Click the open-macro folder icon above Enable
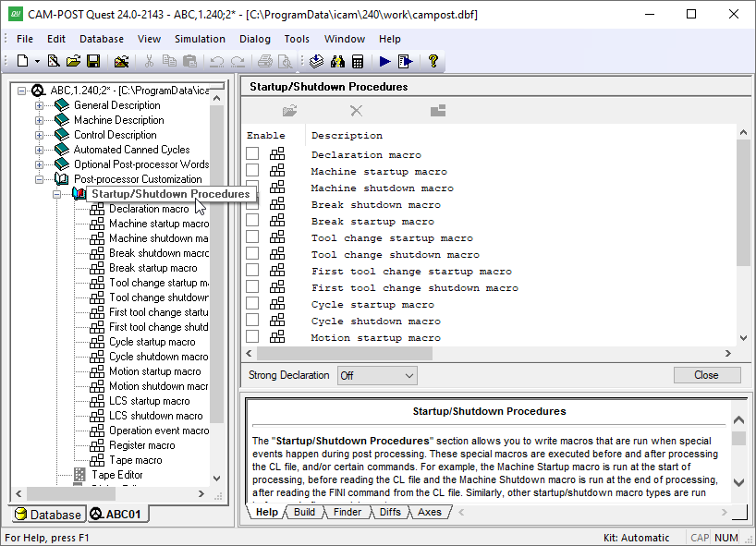Image resolution: width=756 pixels, height=546 pixels. point(290,111)
